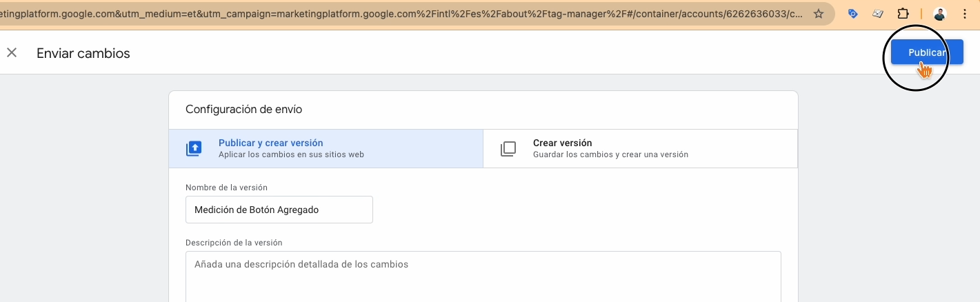
Task: Open the Chrome three-dot menu
Action: pos(964,14)
